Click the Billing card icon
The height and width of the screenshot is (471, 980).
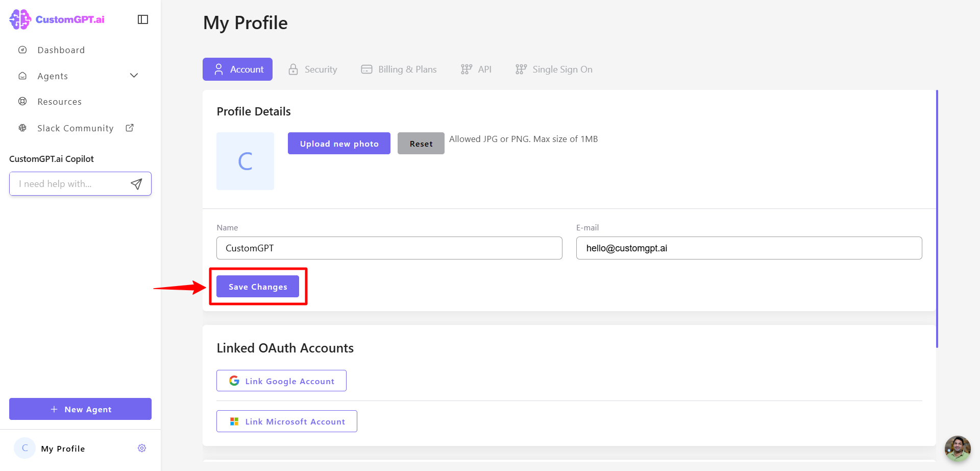pos(366,69)
